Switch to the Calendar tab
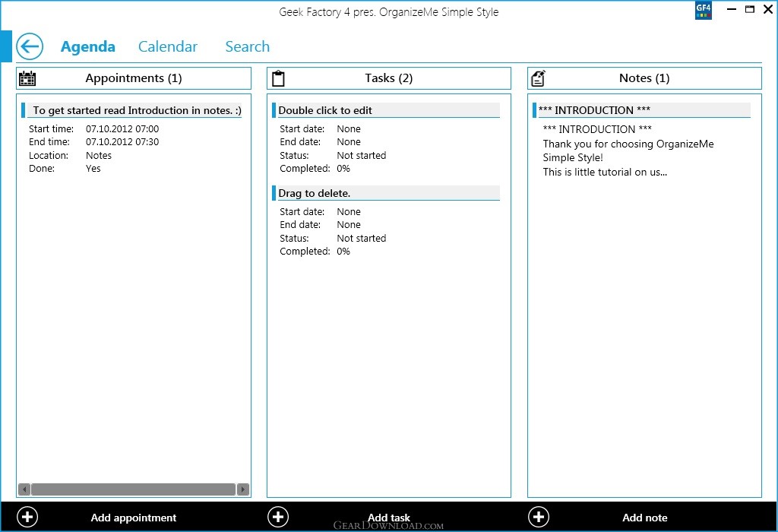This screenshot has width=778, height=532. (168, 46)
